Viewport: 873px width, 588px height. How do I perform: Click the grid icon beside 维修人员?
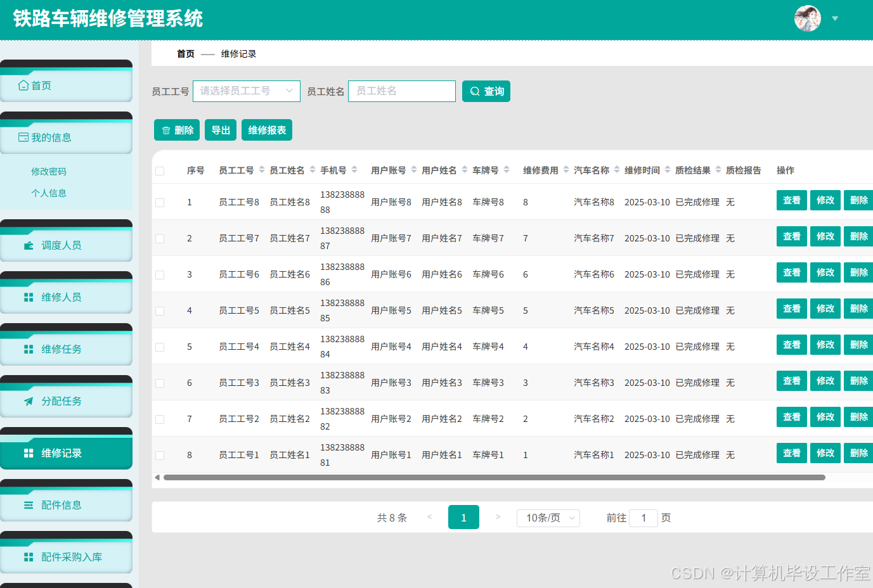pos(29,297)
